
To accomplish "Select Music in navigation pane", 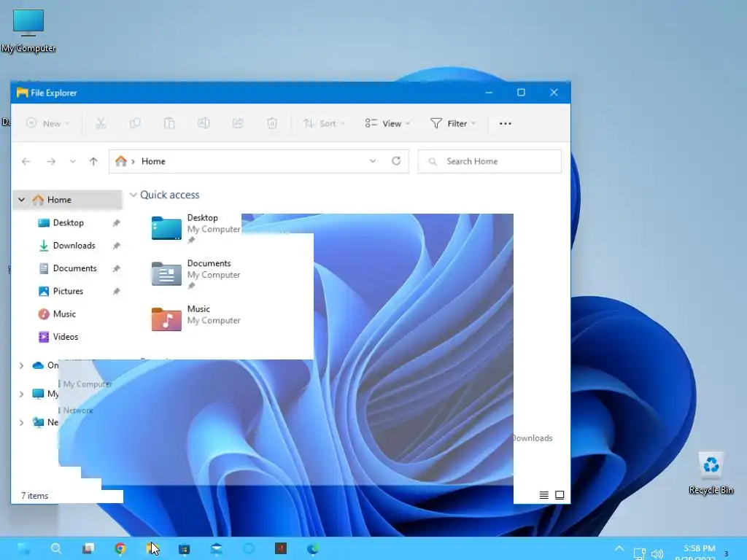I will coord(64,314).
